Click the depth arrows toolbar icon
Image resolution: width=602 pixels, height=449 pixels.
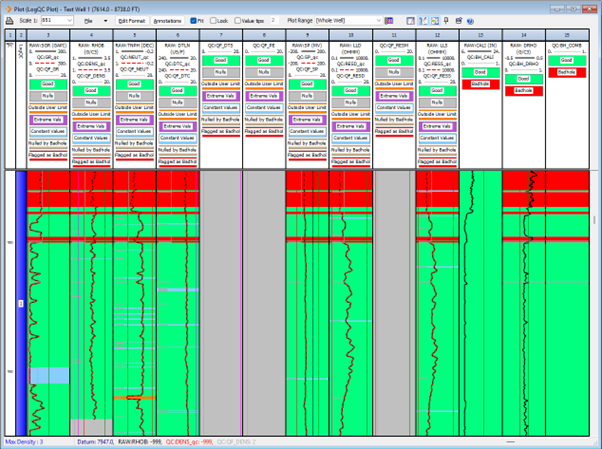[x=423, y=21]
